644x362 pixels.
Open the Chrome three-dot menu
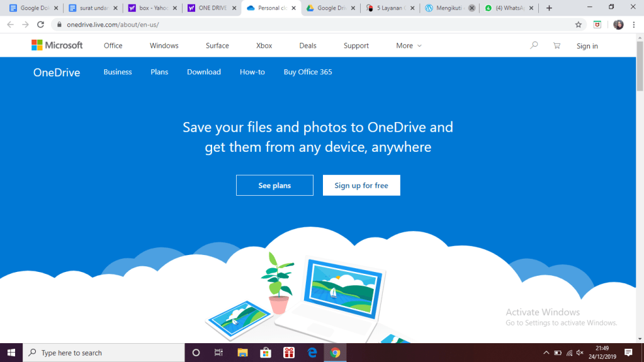point(635,25)
